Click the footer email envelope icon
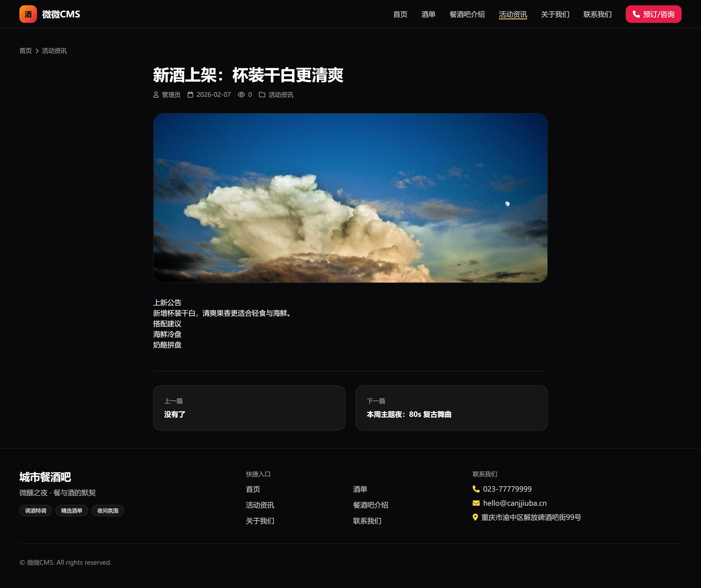701x588 pixels. tap(476, 503)
